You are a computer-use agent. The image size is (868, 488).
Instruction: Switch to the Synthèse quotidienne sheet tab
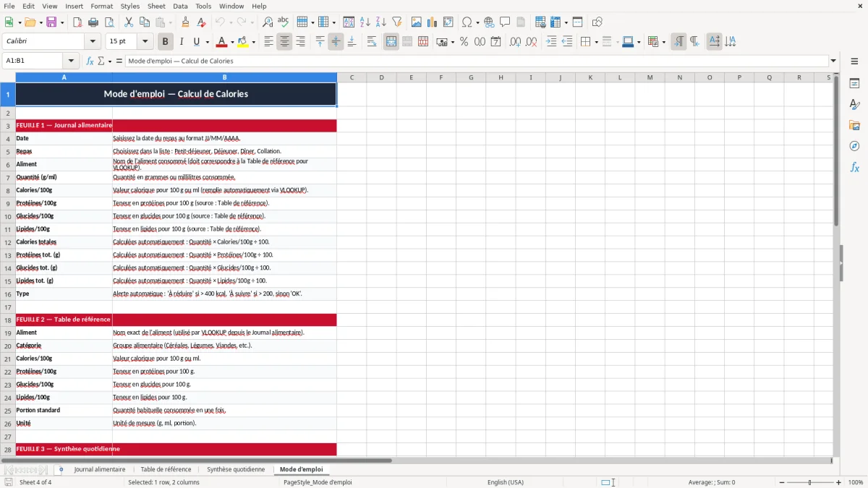tap(236, 469)
